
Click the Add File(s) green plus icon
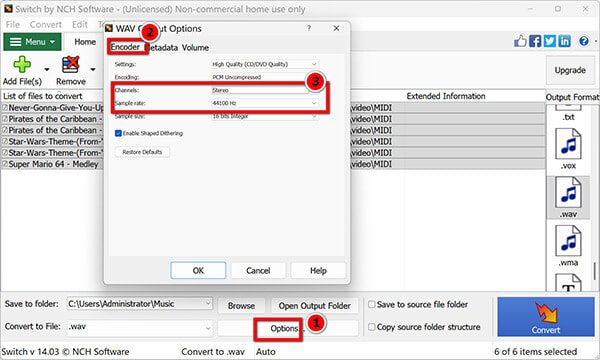point(22,64)
